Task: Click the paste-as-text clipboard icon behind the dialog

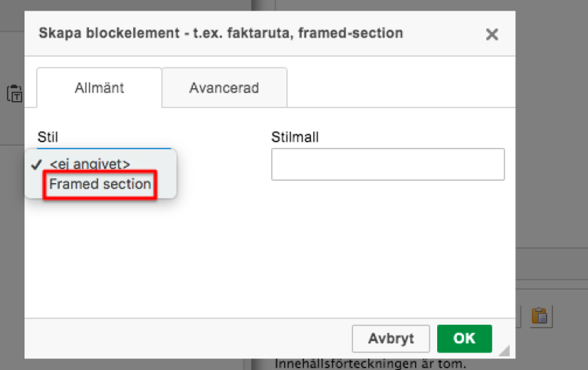Action: pyautogui.click(x=15, y=93)
